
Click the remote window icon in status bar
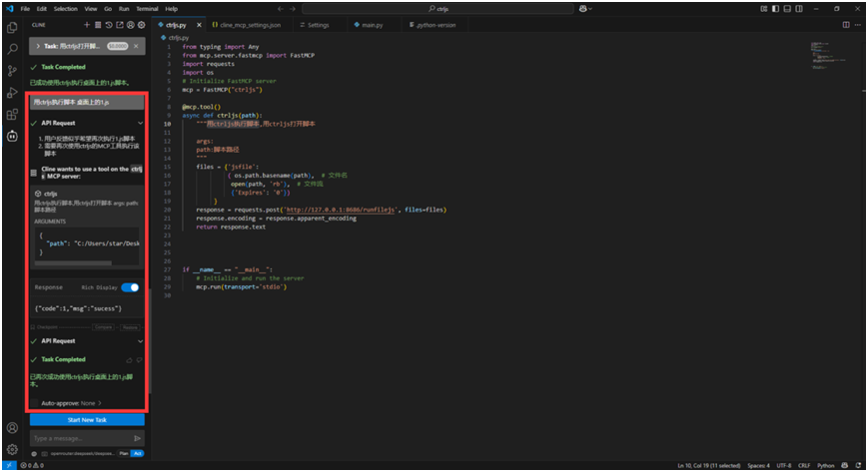point(9,465)
